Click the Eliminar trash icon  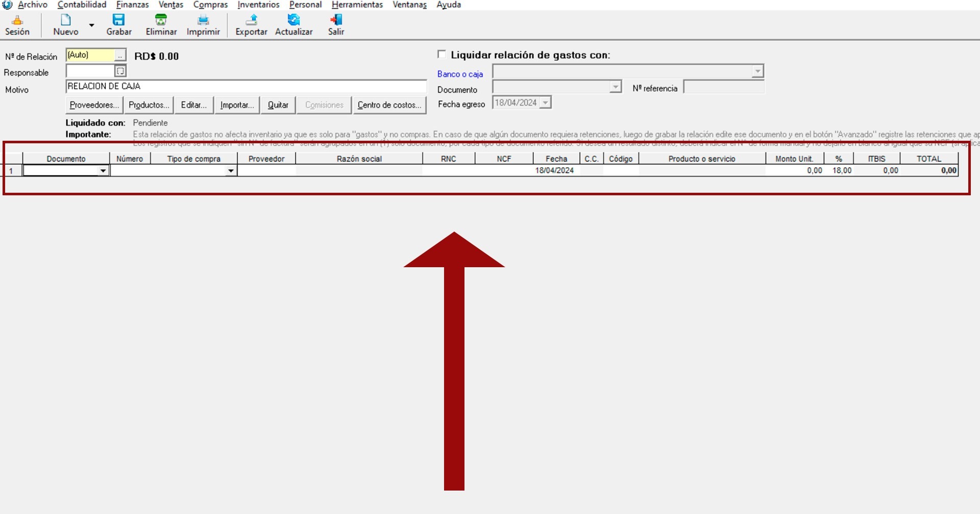[x=161, y=20]
